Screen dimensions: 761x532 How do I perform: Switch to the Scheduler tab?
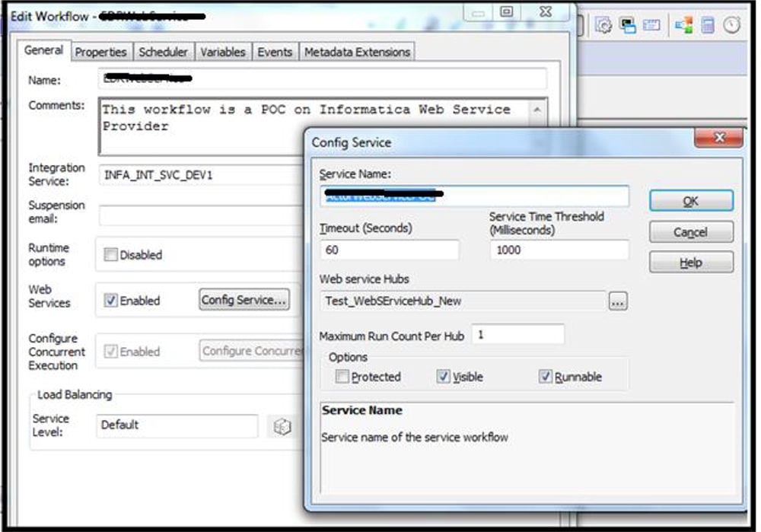[x=164, y=51]
